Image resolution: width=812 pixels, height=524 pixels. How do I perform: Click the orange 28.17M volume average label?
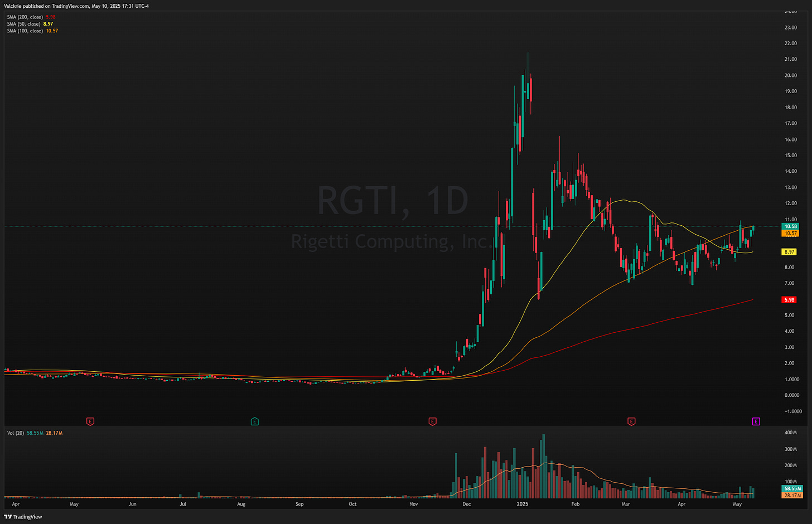click(792, 495)
